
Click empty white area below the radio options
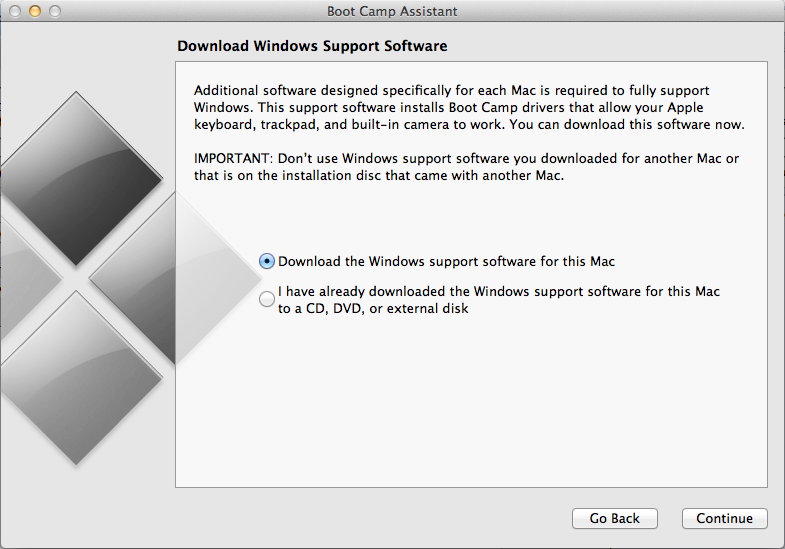click(x=471, y=400)
